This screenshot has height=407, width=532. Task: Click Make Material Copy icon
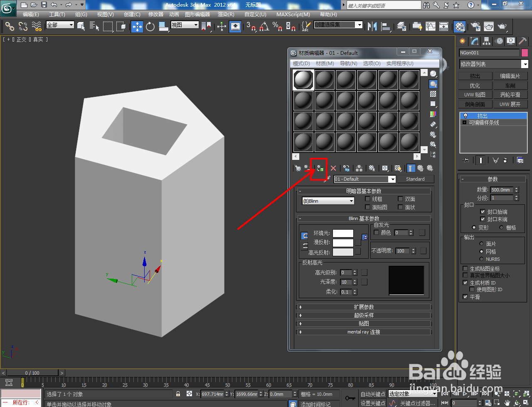(x=346, y=168)
